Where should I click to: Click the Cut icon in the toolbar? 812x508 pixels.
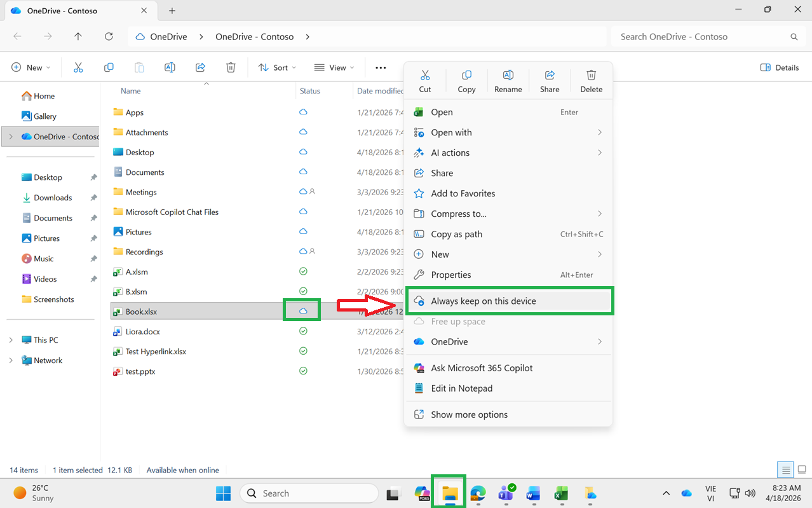(x=78, y=67)
